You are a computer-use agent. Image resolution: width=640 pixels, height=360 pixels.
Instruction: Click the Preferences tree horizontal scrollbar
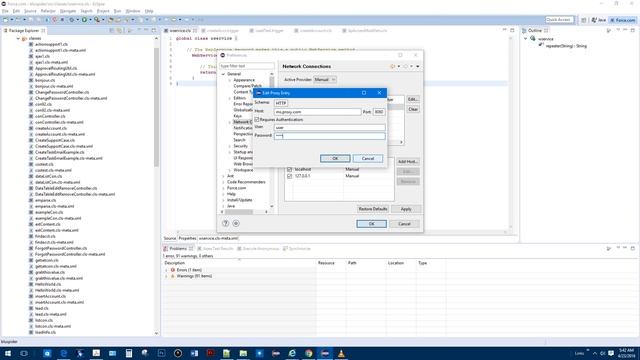pyautogui.click(x=244, y=212)
